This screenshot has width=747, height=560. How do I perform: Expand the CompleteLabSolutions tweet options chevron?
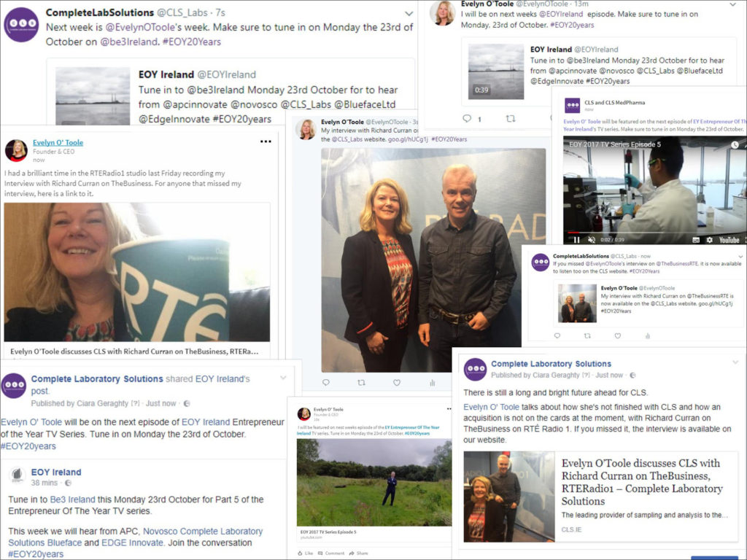click(x=409, y=14)
